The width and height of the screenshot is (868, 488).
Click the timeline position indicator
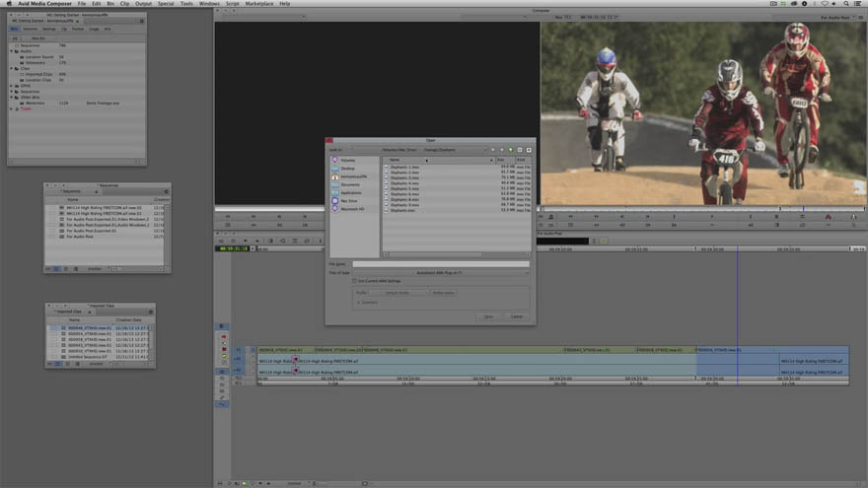(738, 249)
